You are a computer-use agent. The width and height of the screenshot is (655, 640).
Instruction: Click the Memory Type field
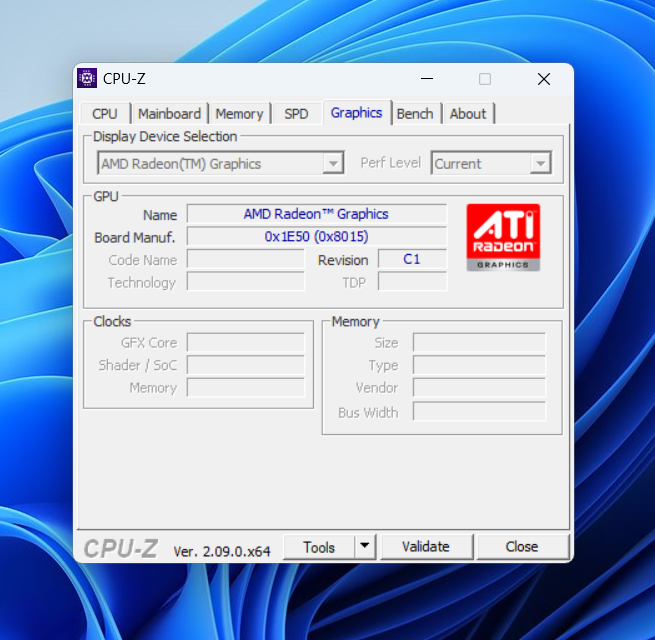tap(479, 365)
